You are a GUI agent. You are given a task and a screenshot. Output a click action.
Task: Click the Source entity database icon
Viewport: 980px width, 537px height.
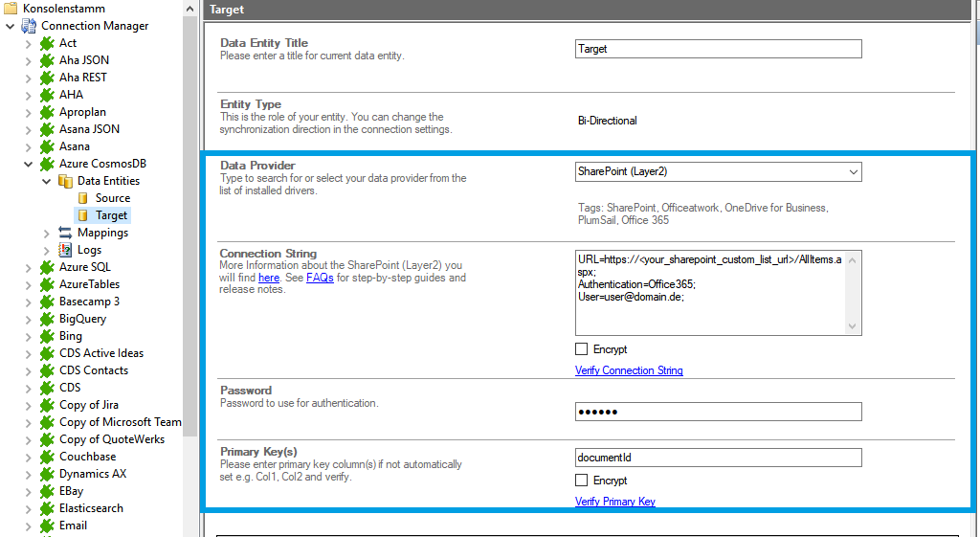pos(83,198)
